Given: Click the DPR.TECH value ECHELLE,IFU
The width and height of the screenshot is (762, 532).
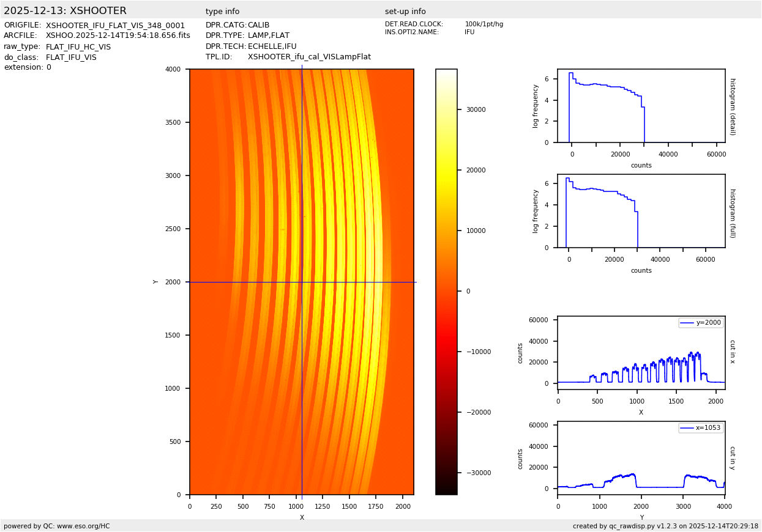Looking at the screenshot, I should (272, 46).
